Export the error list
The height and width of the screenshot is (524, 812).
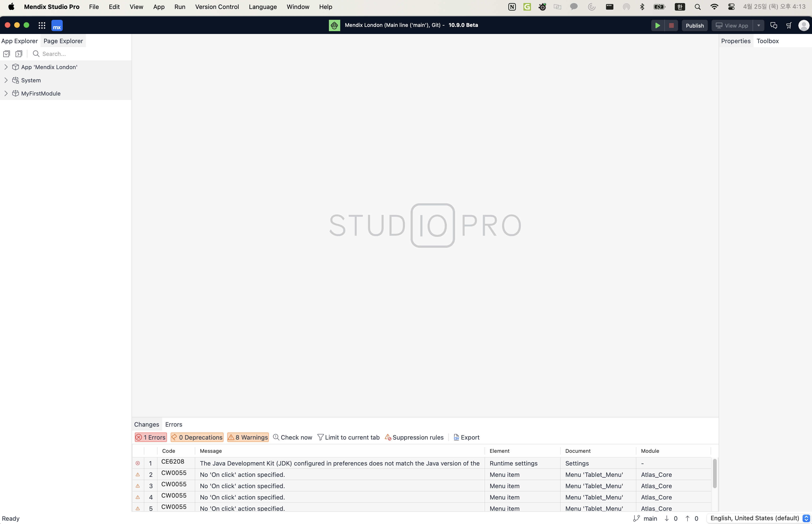[x=466, y=437]
